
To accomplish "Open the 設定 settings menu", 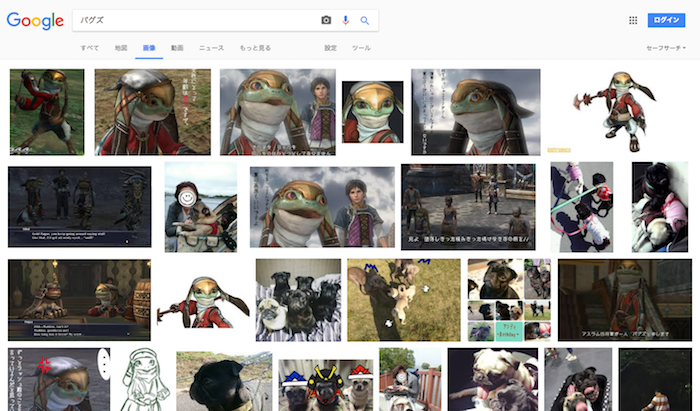I will [330, 48].
